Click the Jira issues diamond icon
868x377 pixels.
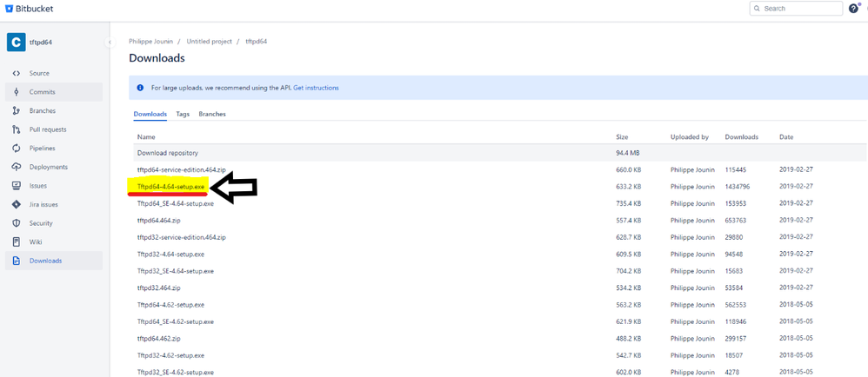[x=17, y=205]
